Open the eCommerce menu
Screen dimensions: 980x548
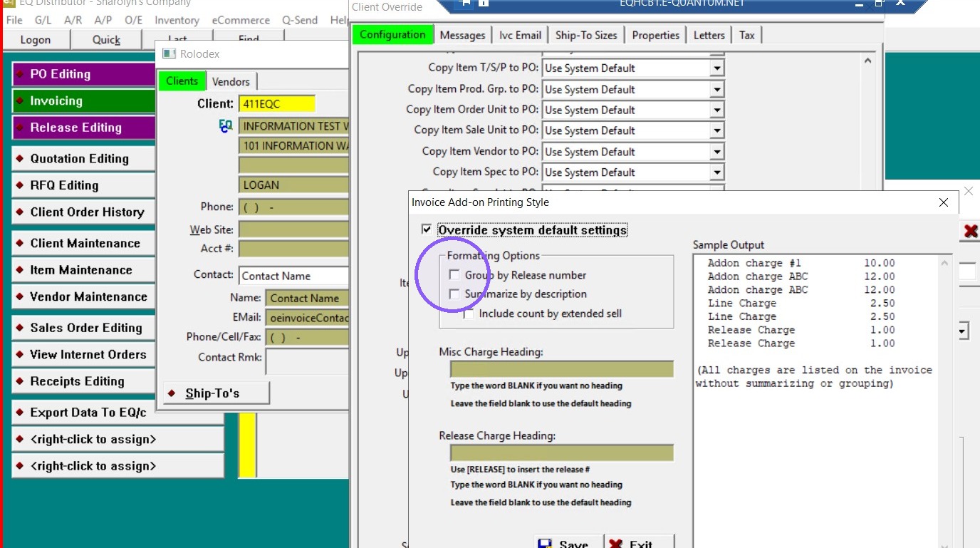point(241,20)
